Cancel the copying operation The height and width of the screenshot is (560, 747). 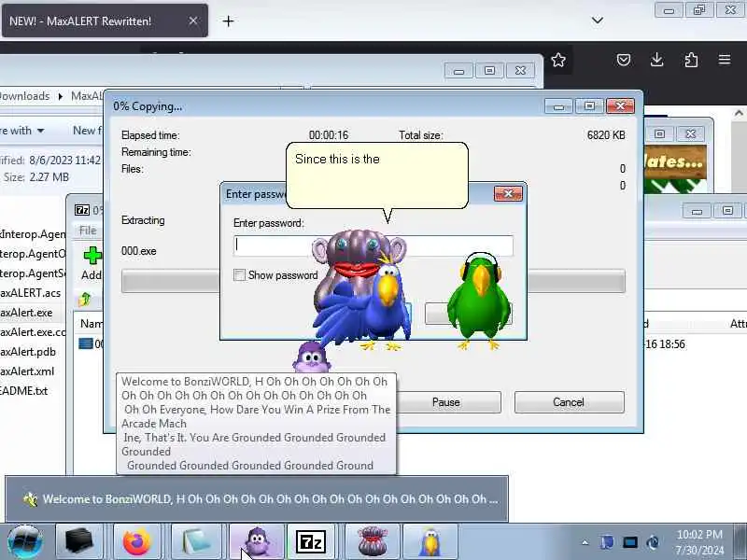569,402
